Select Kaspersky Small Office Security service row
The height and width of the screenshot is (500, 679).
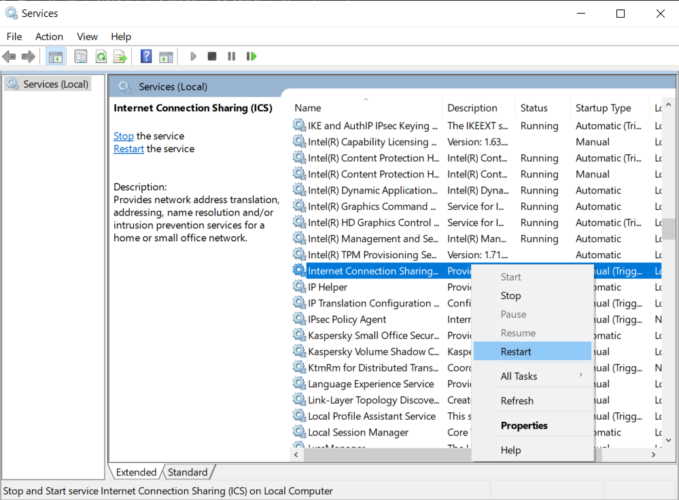477,335
